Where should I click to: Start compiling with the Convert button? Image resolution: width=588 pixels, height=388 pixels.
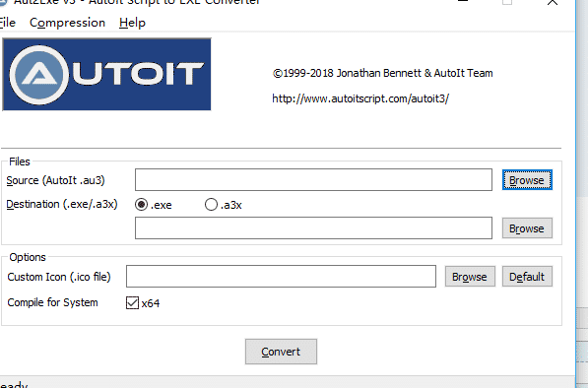(x=281, y=352)
